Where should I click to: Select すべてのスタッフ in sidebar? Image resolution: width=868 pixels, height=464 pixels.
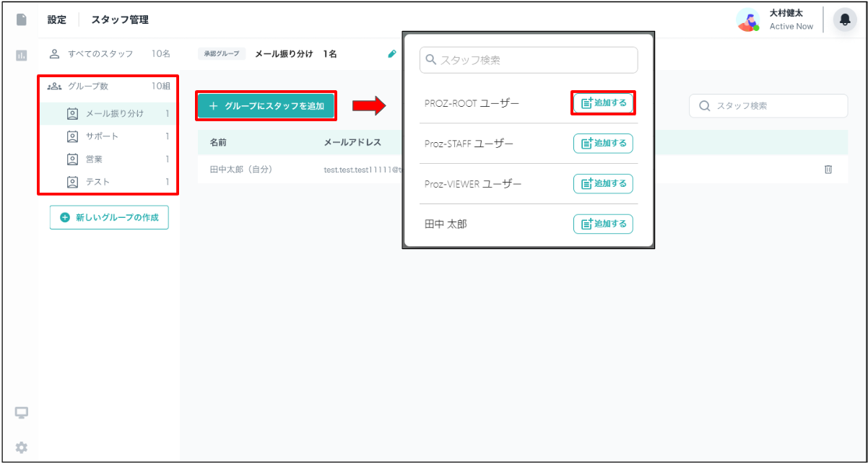click(x=100, y=53)
